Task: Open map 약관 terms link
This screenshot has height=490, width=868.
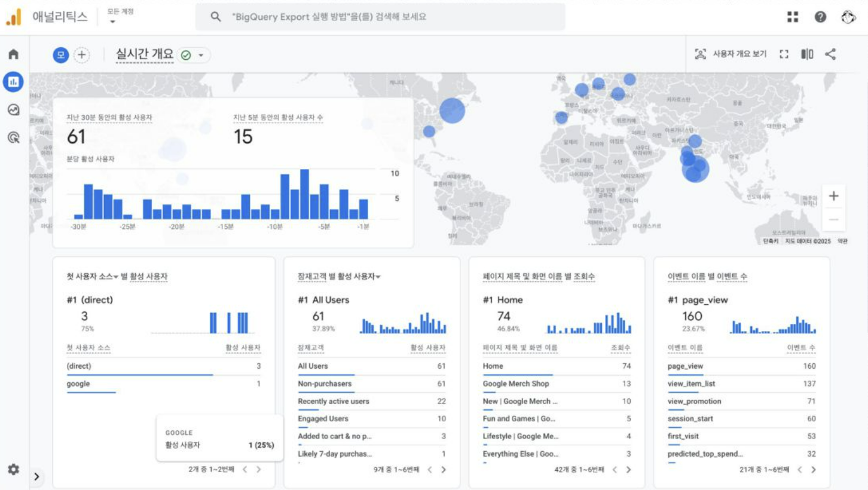Action: [842, 241]
